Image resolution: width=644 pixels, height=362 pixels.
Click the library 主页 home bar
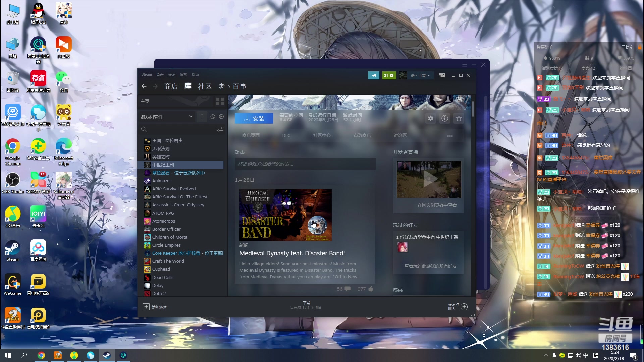[176, 101]
